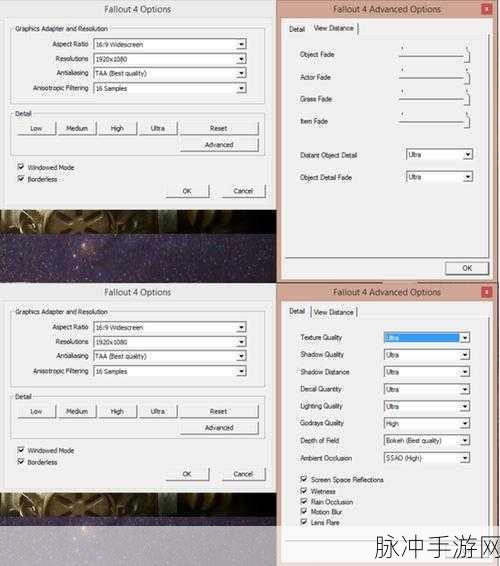
Task: Choose Low detail preset in lower Options window
Action: coord(36,412)
